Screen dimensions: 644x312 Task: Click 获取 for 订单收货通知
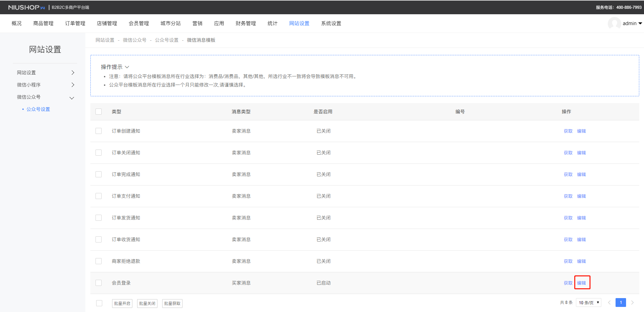pyautogui.click(x=568, y=239)
